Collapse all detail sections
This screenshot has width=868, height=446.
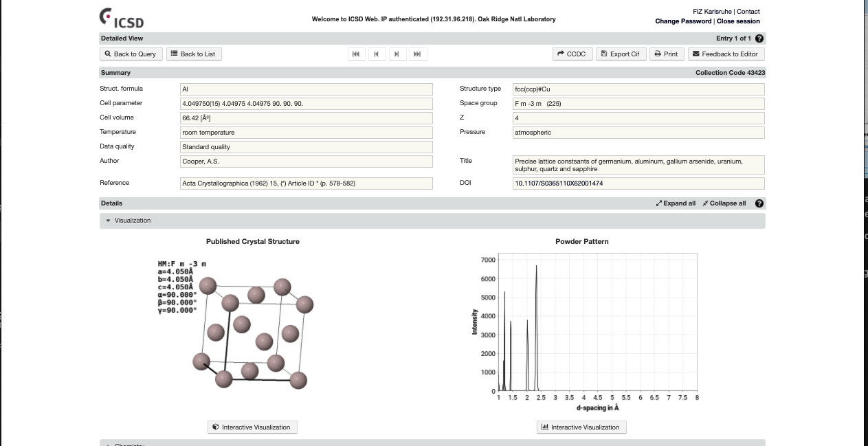coord(724,203)
